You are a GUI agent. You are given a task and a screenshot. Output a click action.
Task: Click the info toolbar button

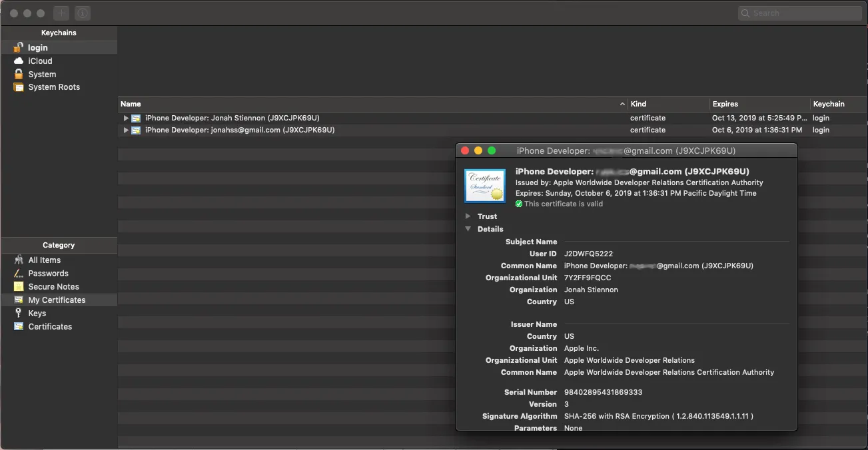[83, 13]
